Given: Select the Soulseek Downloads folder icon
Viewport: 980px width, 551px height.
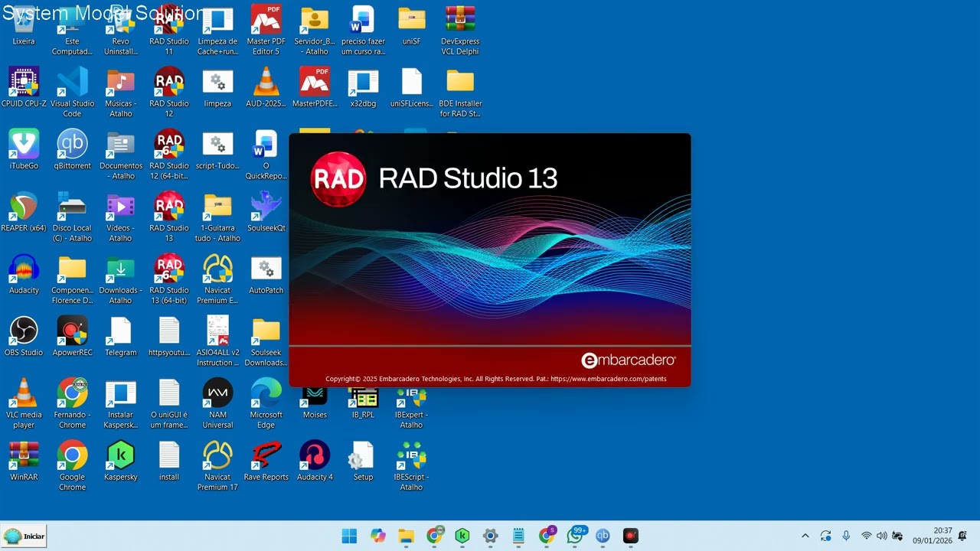Looking at the screenshot, I should click(x=266, y=341).
